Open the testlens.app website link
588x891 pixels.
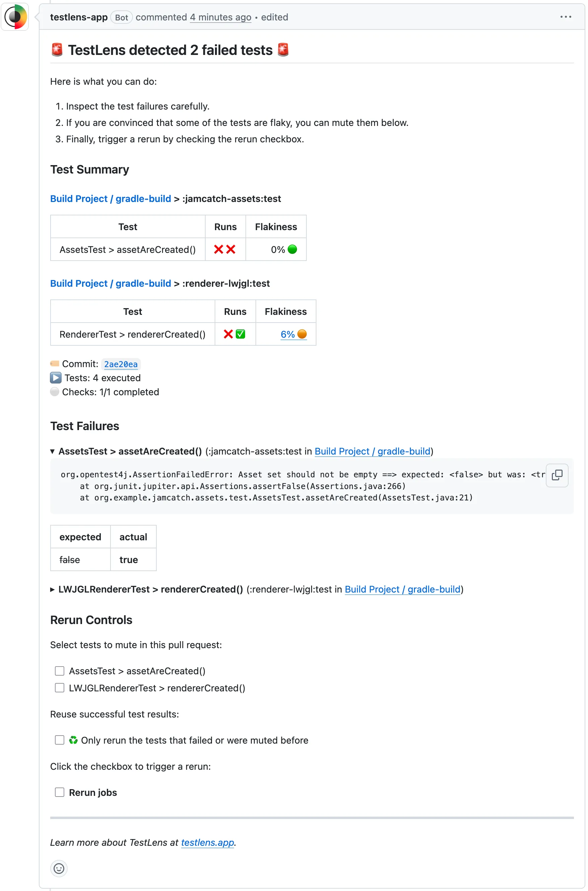point(207,842)
